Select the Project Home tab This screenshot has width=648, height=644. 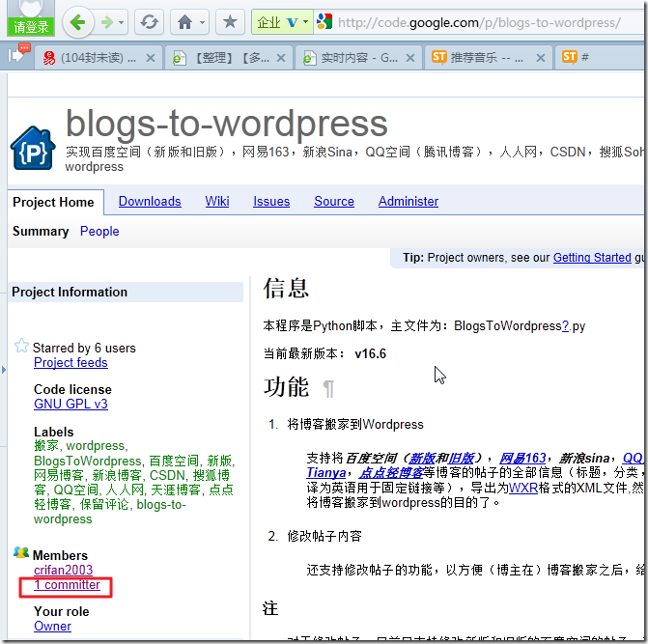53,202
